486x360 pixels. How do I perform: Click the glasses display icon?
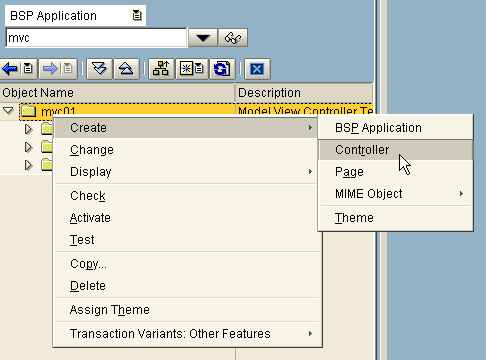[x=233, y=38]
